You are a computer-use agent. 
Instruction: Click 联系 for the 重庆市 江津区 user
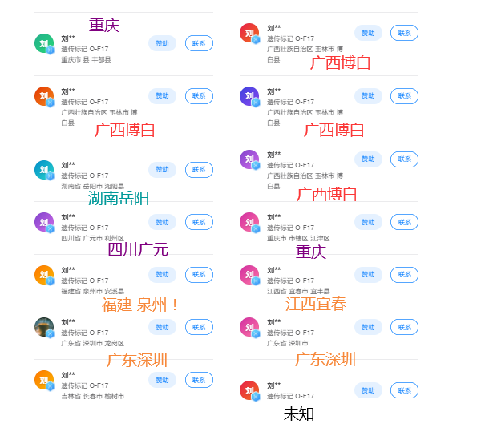404,222
